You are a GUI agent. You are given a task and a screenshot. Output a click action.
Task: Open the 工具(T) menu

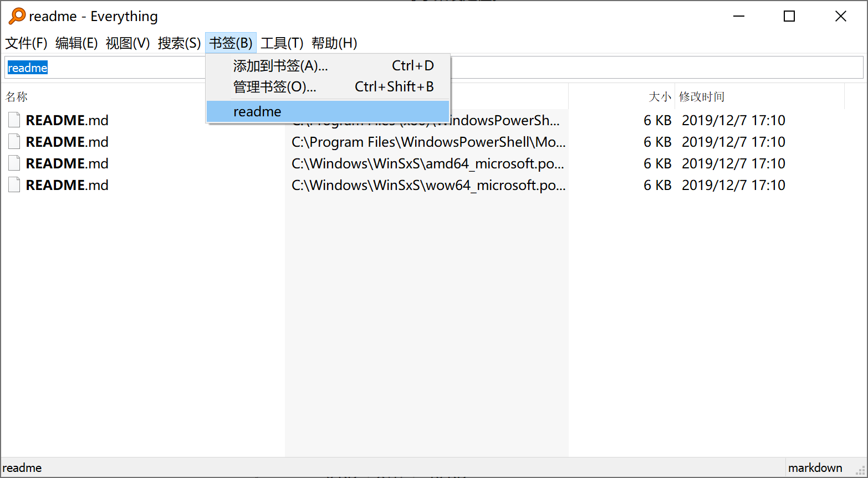tap(282, 43)
